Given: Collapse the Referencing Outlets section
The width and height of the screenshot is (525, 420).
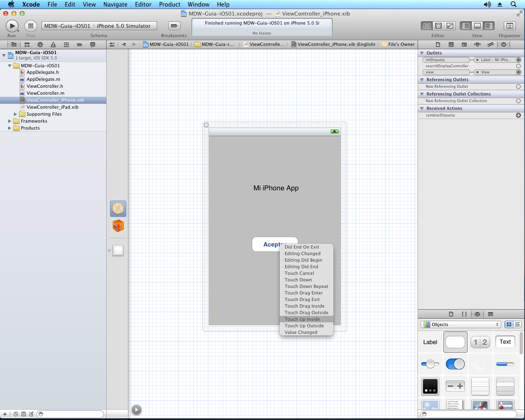Looking at the screenshot, I should click(x=422, y=80).
